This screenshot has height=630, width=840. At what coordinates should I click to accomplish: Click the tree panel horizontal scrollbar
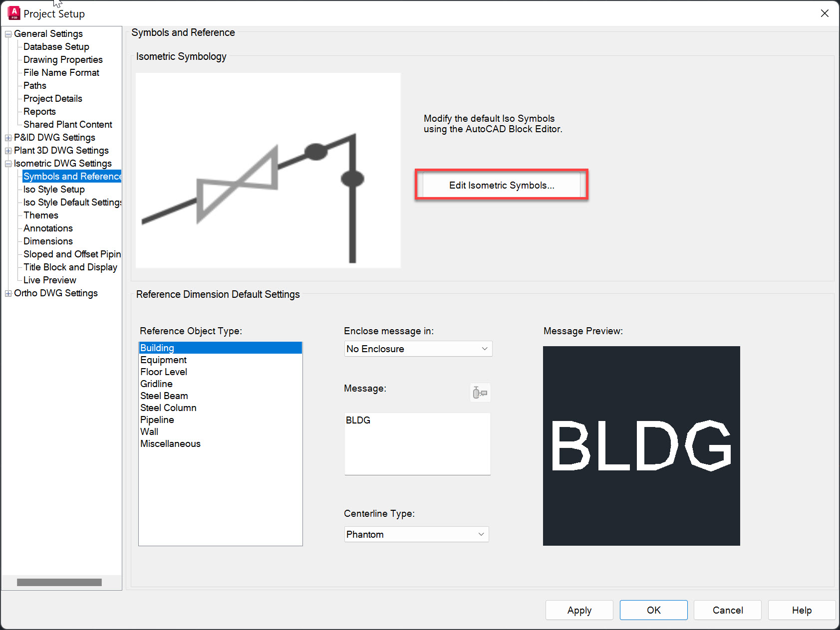[x=59, y=582]
